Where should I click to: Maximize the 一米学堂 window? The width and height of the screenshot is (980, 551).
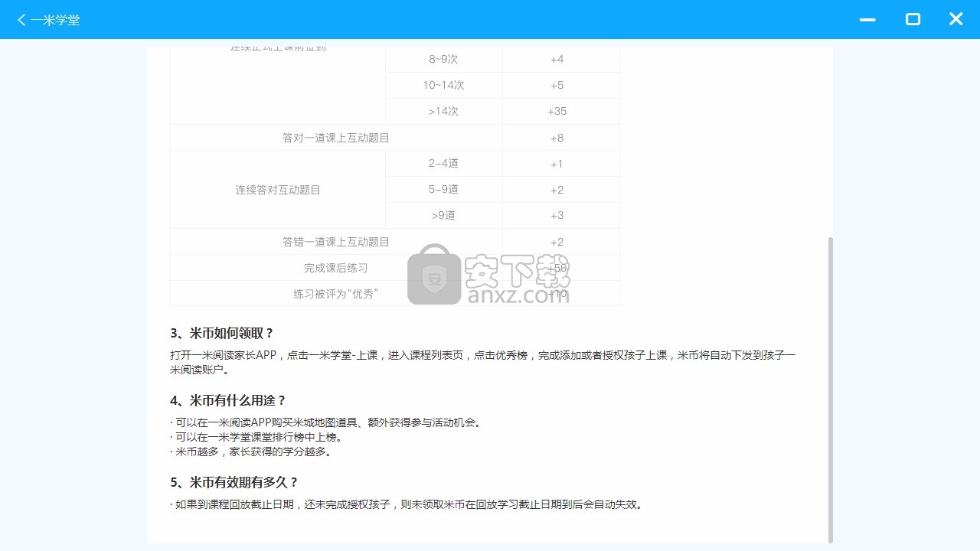[x=913, y=20]
